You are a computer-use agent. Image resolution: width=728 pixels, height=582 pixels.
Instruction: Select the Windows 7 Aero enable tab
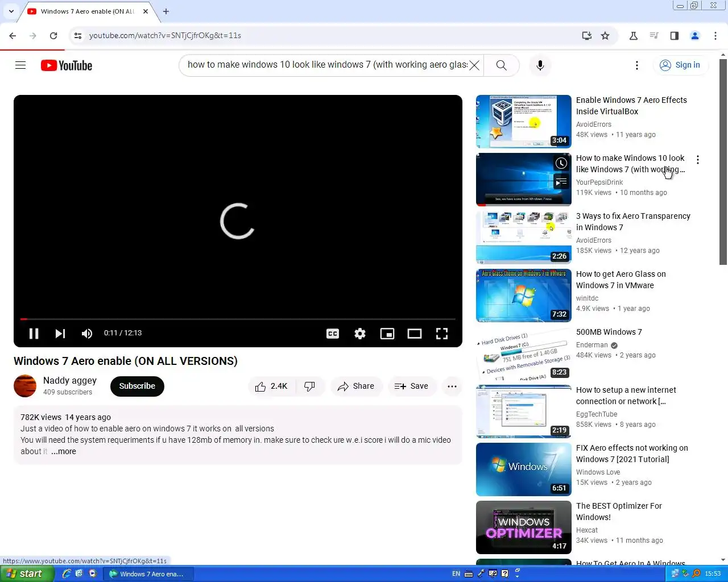(x=86, y=11)
